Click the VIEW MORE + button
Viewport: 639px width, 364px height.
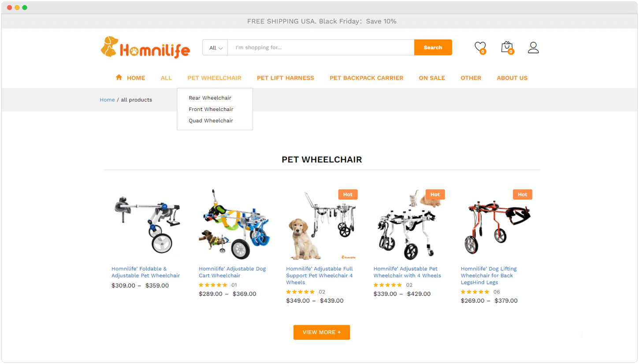click(x=322, y=332)
